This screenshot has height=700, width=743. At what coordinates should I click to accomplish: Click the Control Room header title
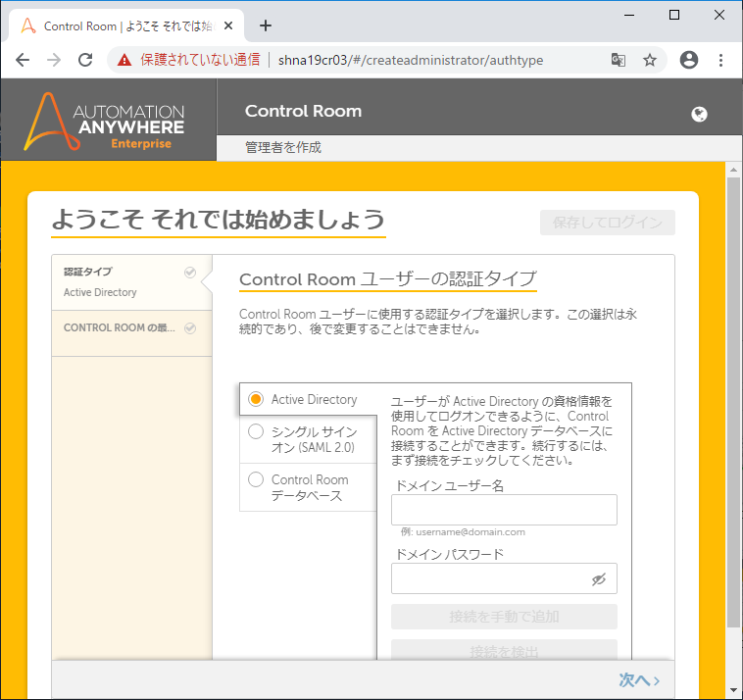pos(303,111)
